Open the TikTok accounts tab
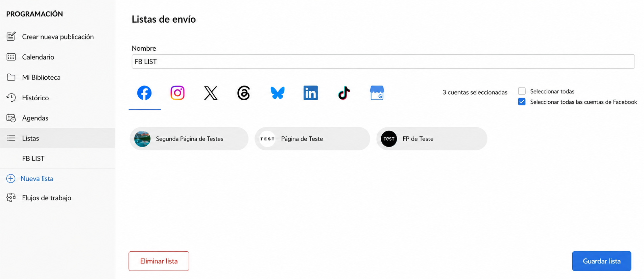The image size is (644, 279). coord(344,93)
